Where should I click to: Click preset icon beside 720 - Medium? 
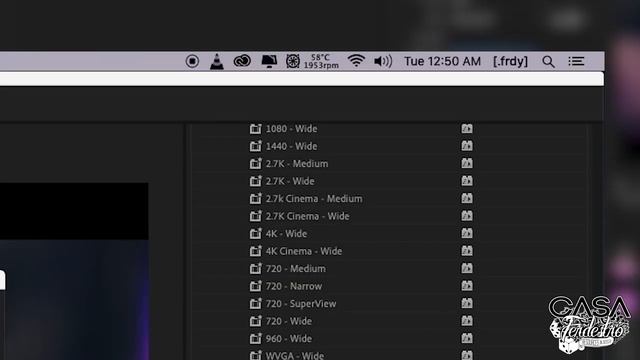(256, 269)
